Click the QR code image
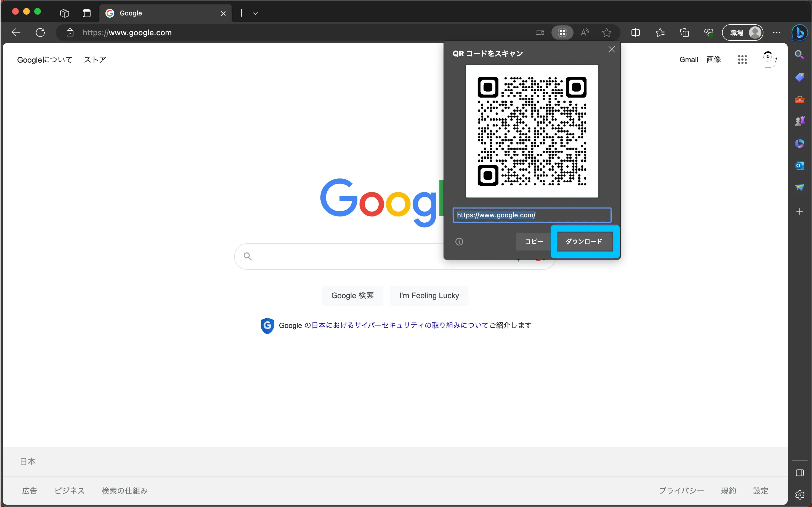 click(532, 131)
